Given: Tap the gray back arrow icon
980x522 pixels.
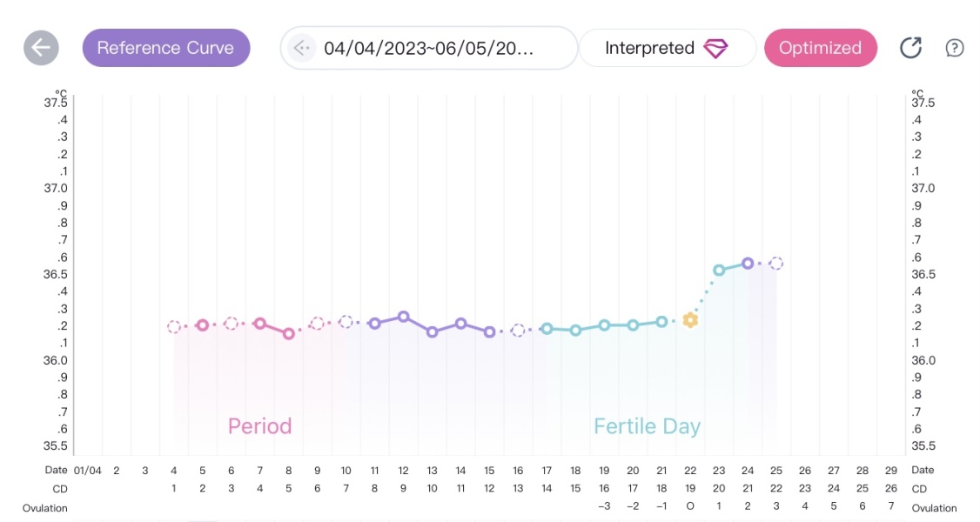Looking at the screenshot, I should point(41,48).
